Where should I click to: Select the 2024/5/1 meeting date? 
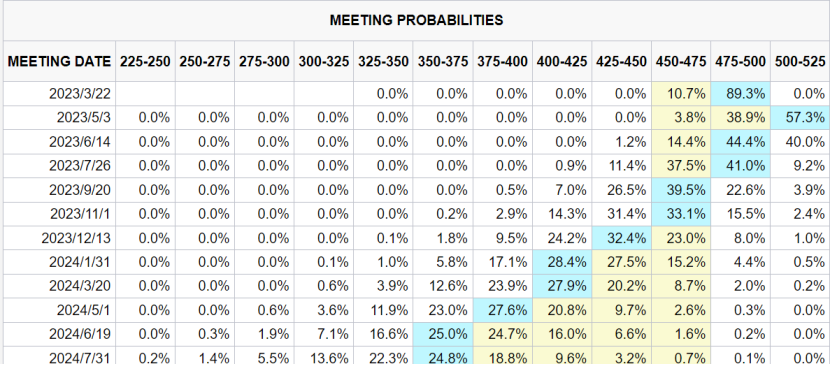point(84,310)
